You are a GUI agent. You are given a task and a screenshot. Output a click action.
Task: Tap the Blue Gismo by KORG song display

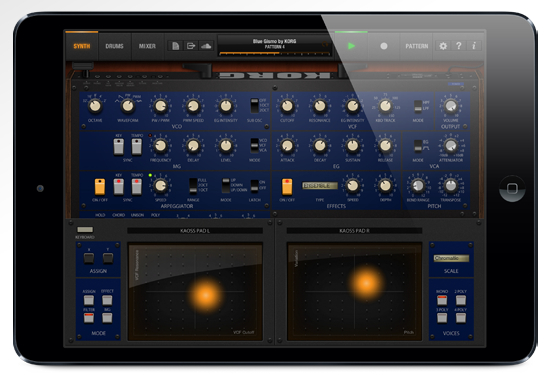[x=274, y=46]
